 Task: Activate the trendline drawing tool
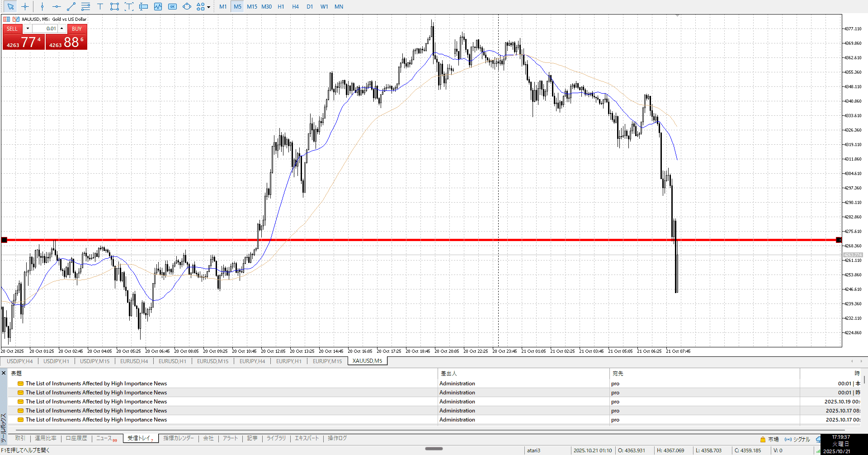click(x=71, y=7)
